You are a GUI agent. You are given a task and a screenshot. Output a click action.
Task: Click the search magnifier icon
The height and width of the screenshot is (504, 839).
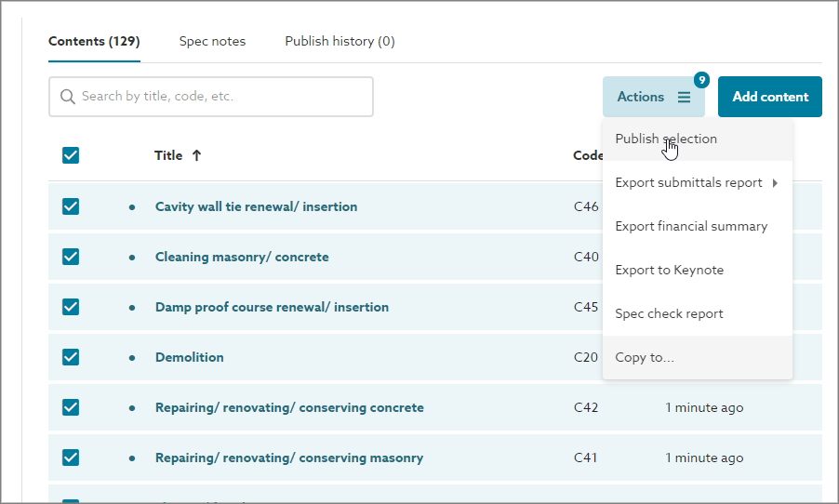67,97
